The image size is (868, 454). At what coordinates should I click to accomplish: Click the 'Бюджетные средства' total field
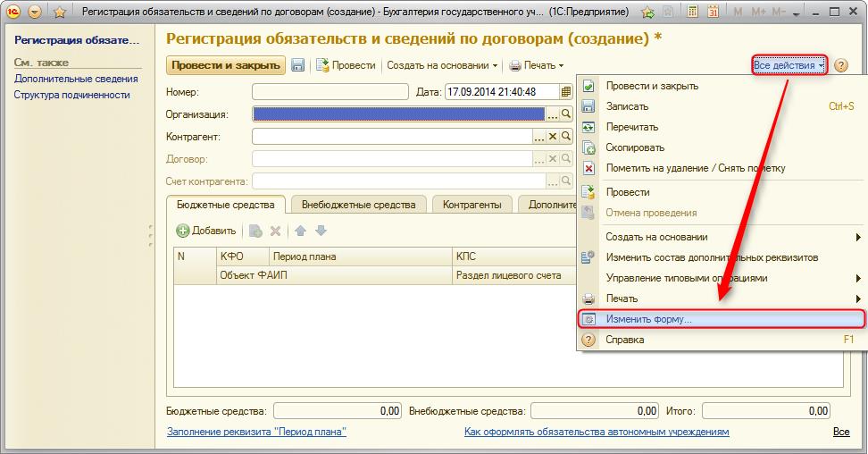tap(338, 411)
